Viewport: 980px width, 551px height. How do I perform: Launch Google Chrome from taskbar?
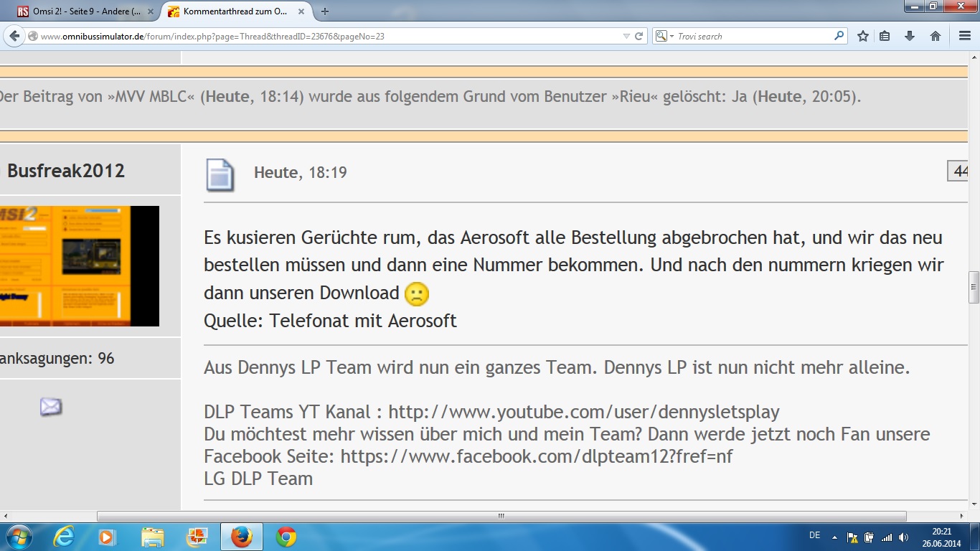click(x=286, y=537)
